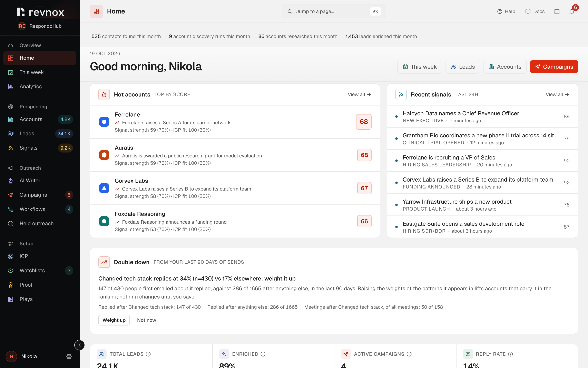The width and height of the screenshot is (588, 368).
Task: Click the Nikola user profile in sidebar
Action: [22, 356]
